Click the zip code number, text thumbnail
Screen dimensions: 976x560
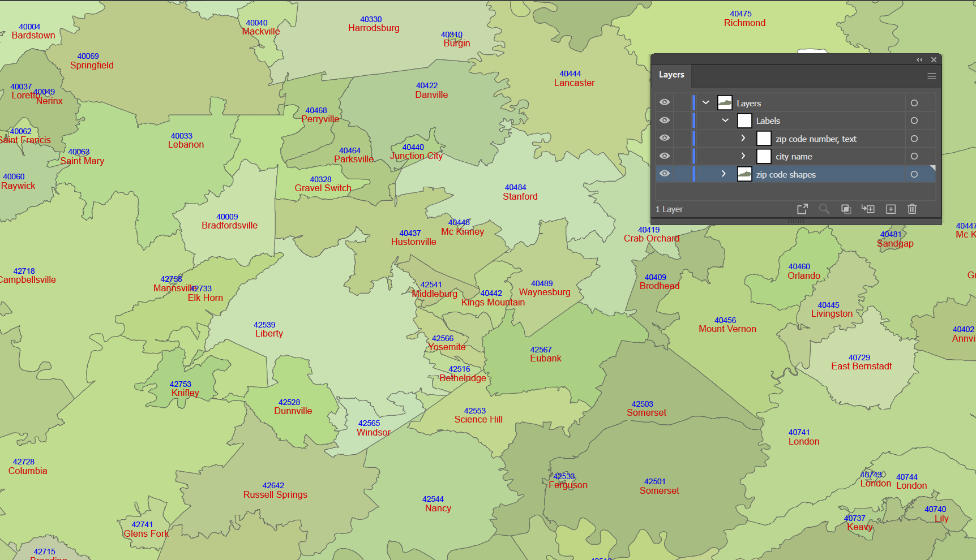[764, 139]
